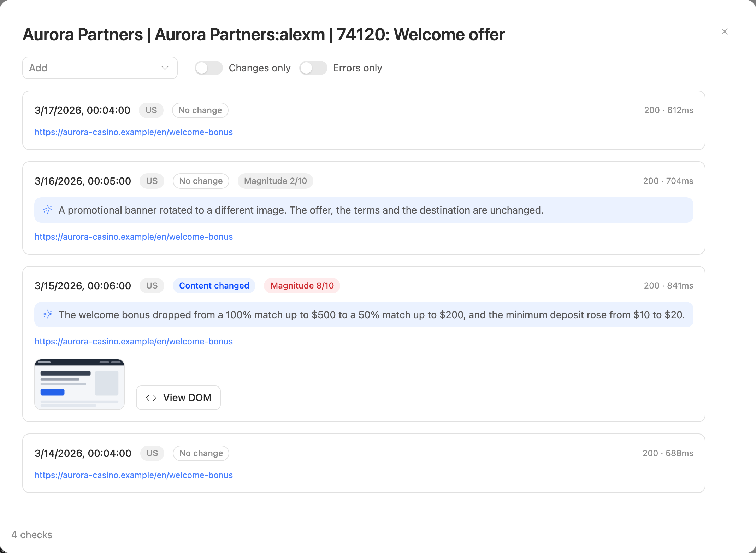756x553 pixels.
Task: Open the Add dropdown
Action: click(100, 68)
